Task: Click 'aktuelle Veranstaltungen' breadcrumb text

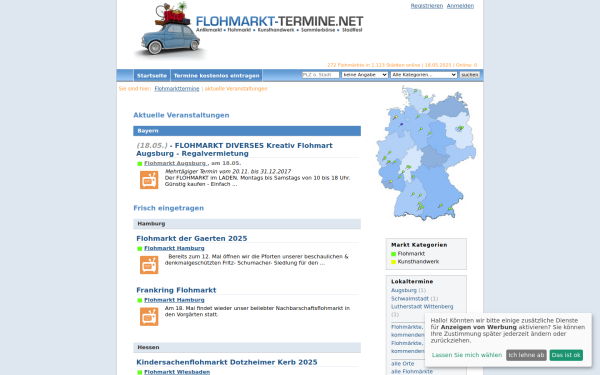Action: tap(236, 89)
